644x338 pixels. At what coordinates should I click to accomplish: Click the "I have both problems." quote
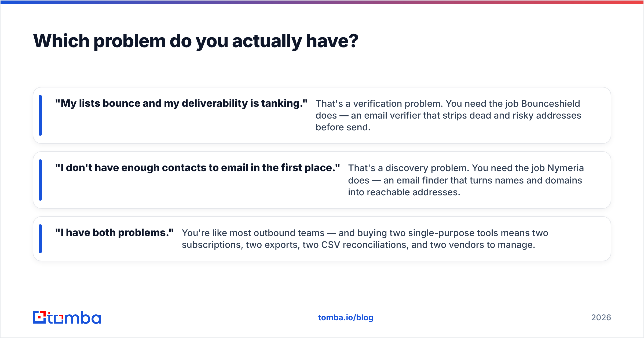coord(114,233)
